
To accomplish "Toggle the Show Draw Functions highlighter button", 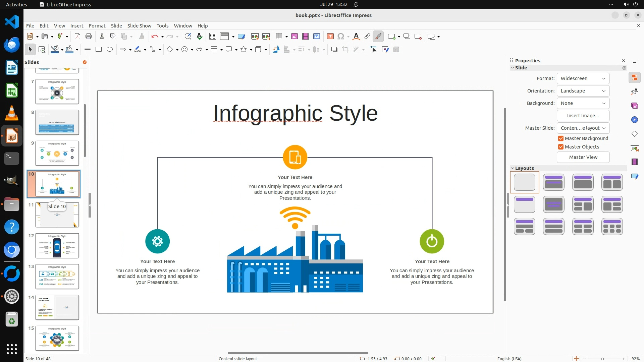I will coord(378,37).
